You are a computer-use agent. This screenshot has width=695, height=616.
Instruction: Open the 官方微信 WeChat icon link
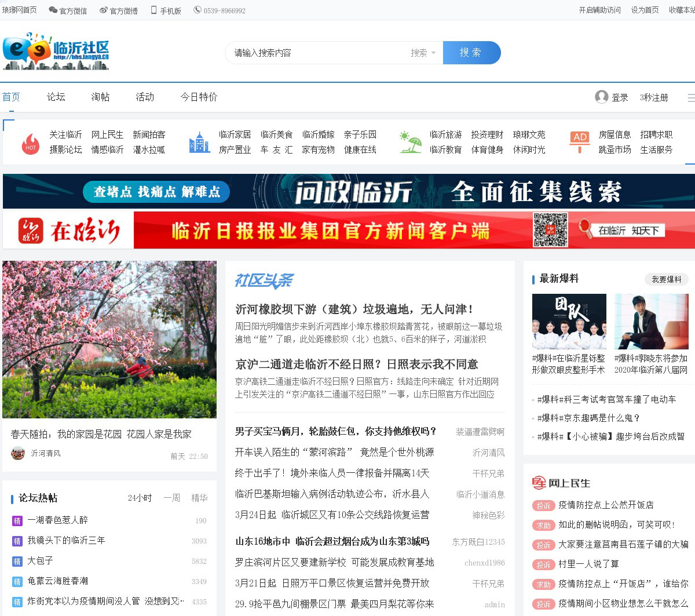53,10
